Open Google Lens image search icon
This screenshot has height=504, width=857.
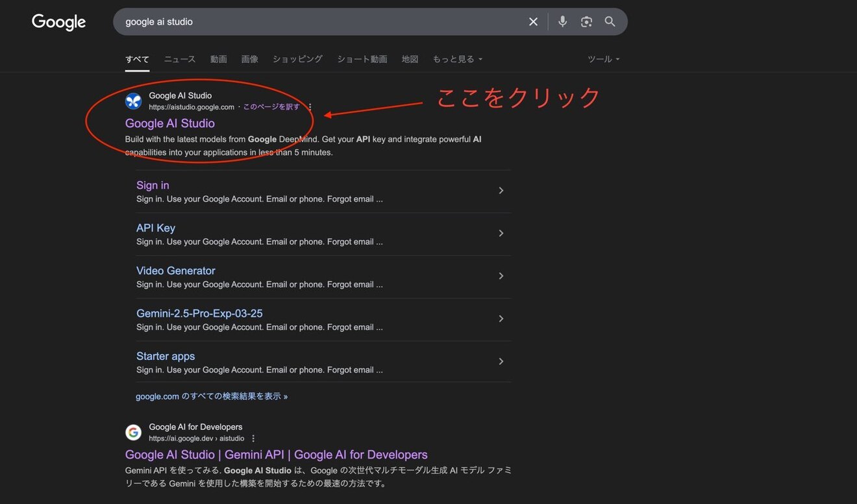586,21
